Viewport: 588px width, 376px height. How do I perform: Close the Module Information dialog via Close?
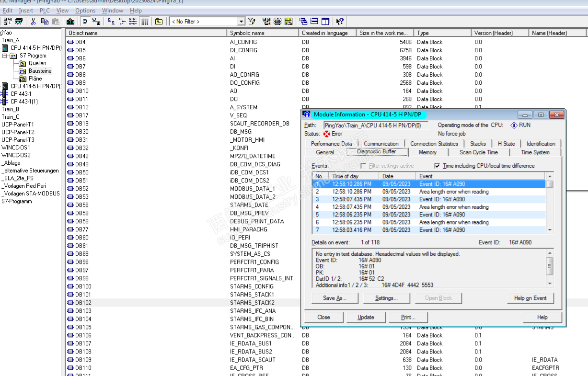click(323, 317)
